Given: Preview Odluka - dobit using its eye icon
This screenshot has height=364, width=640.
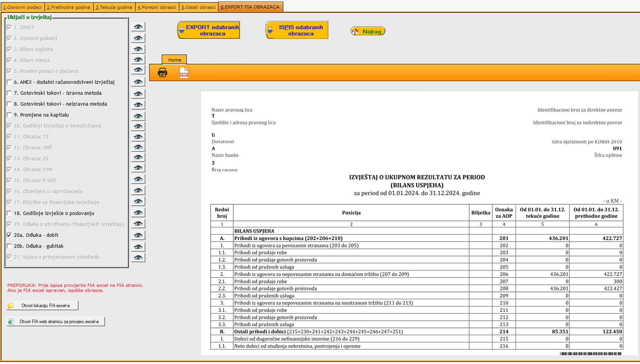Looking at the screenshot, I should [x=138, y=235].
